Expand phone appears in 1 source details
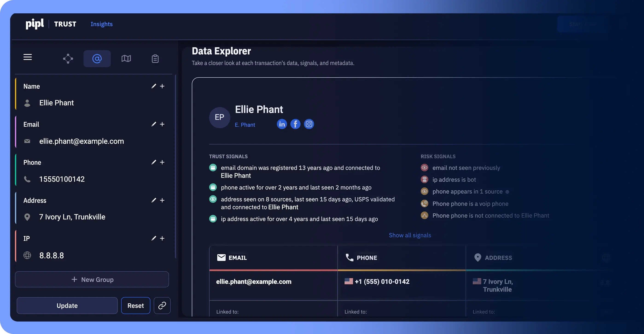The height and width of the screenshot is (334, 644). click(507, 192)
